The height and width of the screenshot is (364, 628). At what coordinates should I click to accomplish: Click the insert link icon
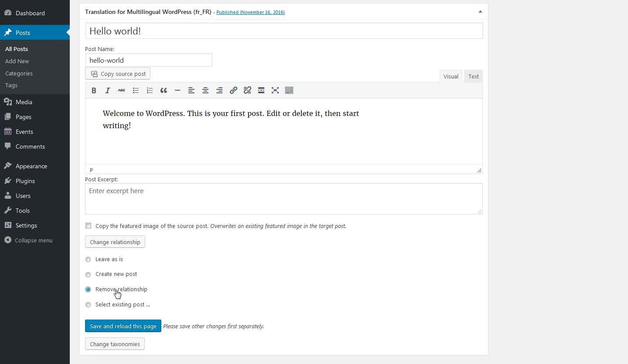pyautogui.click(x=233, y=90)
